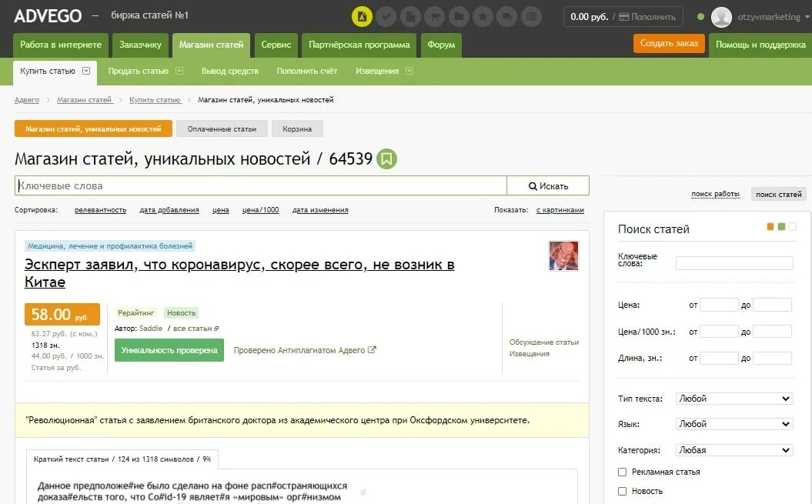Click the sidebar 'Ключевые слова' input field

click(734, 263)
